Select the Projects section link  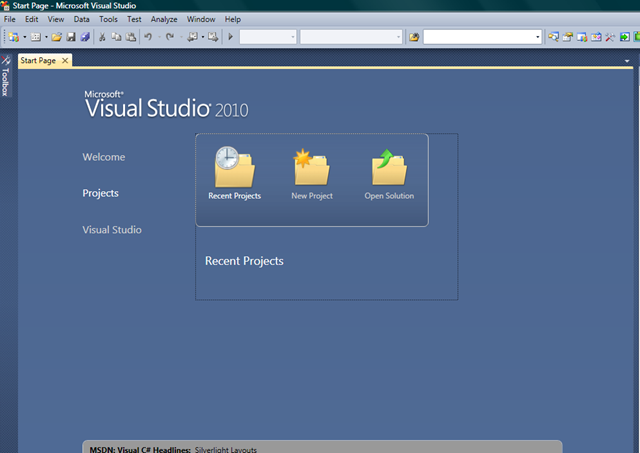click(100, 193)
